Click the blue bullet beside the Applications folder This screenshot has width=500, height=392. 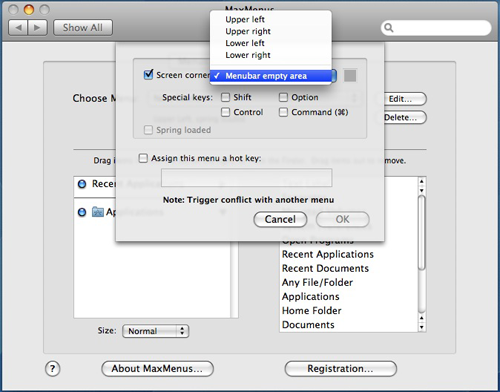[x=82, y=212]
